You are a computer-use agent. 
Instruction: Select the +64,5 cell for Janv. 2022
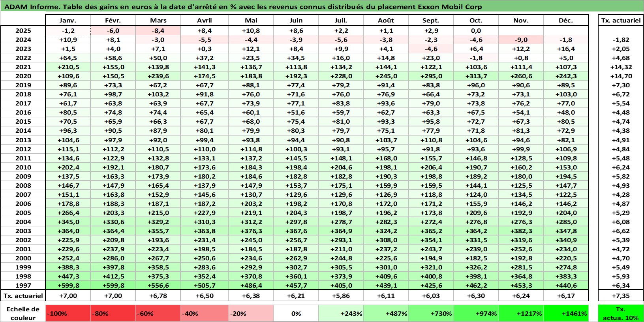(68, 58)
